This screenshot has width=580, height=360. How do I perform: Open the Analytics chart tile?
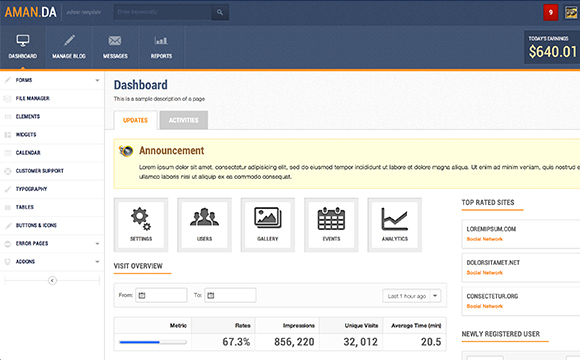tap(395, 225)
